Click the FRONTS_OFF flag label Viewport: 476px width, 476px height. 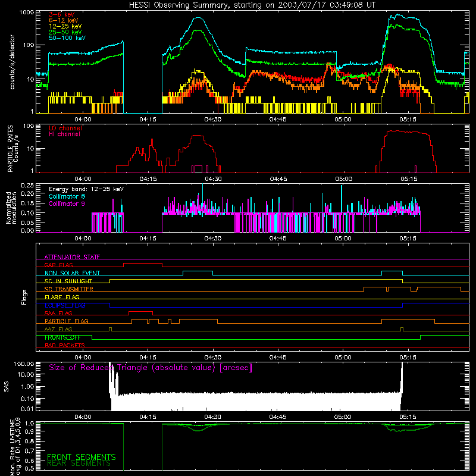pos(62,337)
